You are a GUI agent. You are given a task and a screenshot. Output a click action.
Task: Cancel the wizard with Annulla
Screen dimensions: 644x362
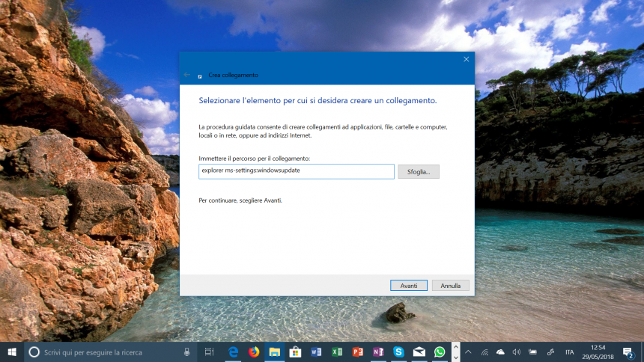tap(451, 286)
